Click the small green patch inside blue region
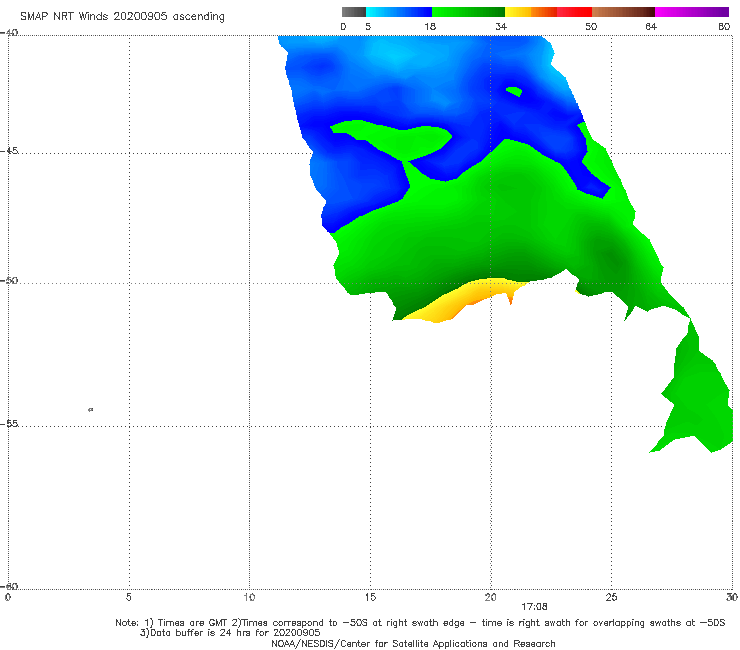740x650 pixels. [x=514, y=91]
